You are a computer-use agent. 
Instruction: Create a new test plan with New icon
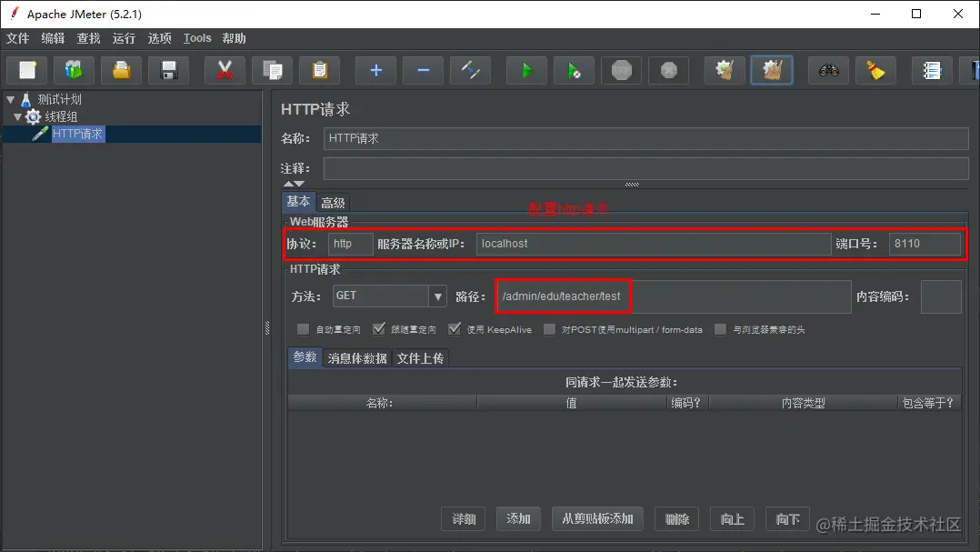coord(27,70)
